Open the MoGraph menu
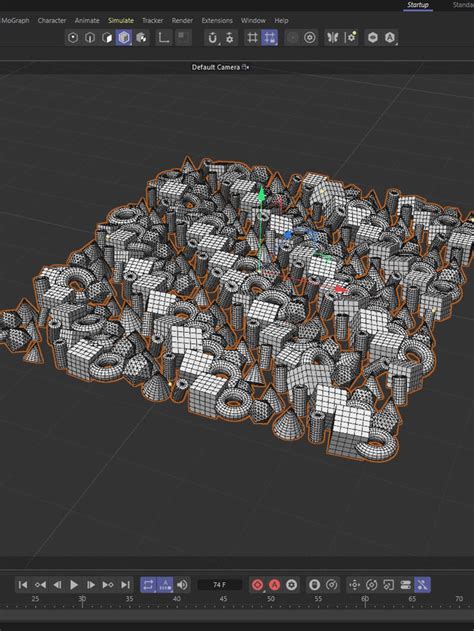 pos(15,21)
